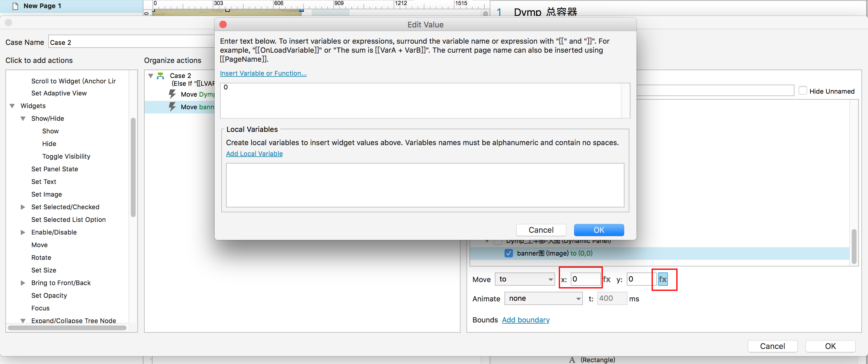Click Insert Variable or Function link
Viewport: 868px width, 364px height.
[x=263, y=73]
